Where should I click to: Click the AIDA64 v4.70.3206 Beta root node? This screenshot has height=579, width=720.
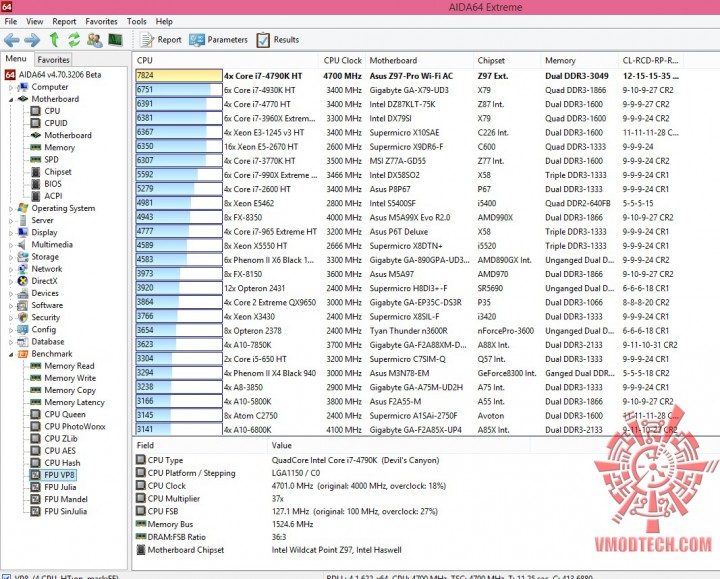pyautogui.click(x=53, y=75)
